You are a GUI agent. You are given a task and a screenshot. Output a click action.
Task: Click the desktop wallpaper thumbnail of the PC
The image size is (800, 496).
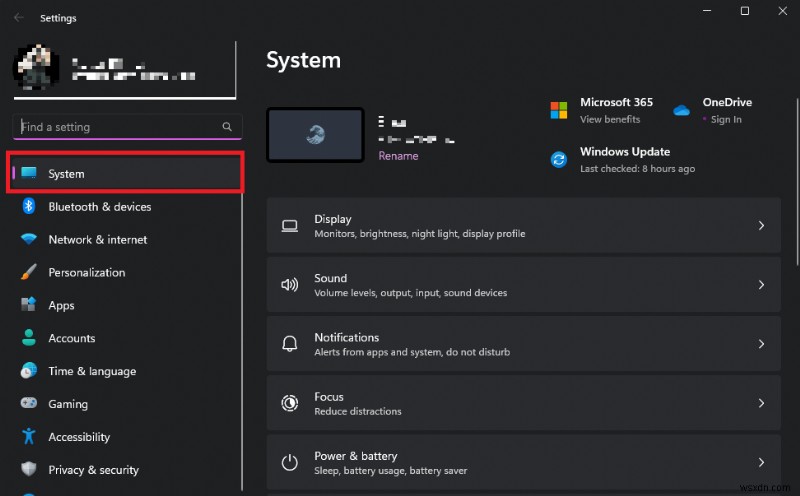click(315, 135)
